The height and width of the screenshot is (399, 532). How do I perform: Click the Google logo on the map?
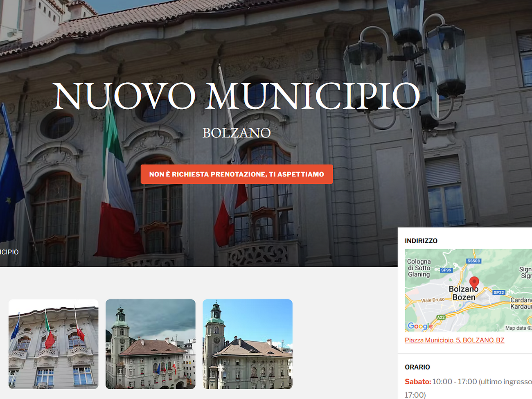[420, 326]
